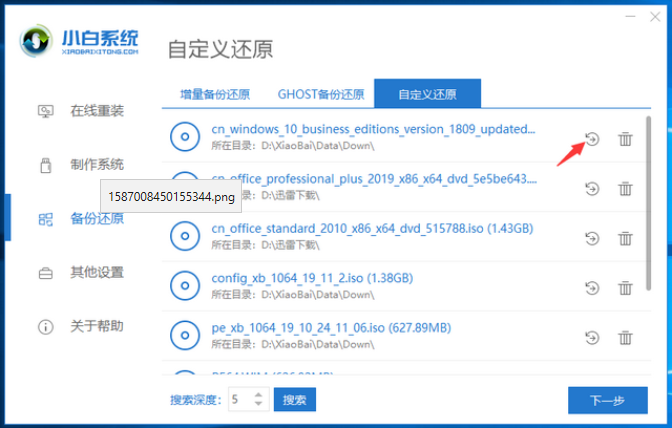Delete the cn_office_professional_plus_2019 entry
Viewport: 672px width, 428px height.
pos(625,188)
